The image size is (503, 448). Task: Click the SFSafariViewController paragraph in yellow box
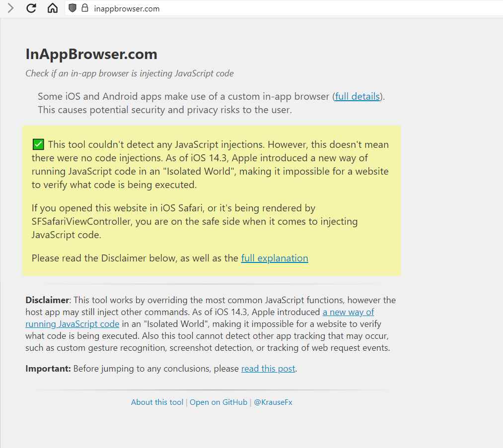[194, 221]
